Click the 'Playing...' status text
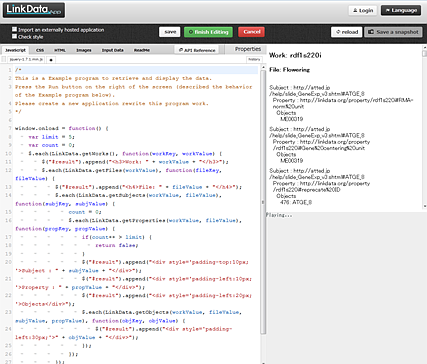The image size is (427, 364). (x=279, y=215)
